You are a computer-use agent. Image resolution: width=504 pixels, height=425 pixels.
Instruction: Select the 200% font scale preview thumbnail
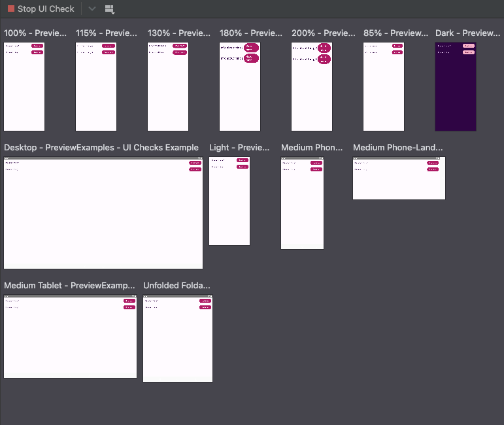[x=312, y=86]
